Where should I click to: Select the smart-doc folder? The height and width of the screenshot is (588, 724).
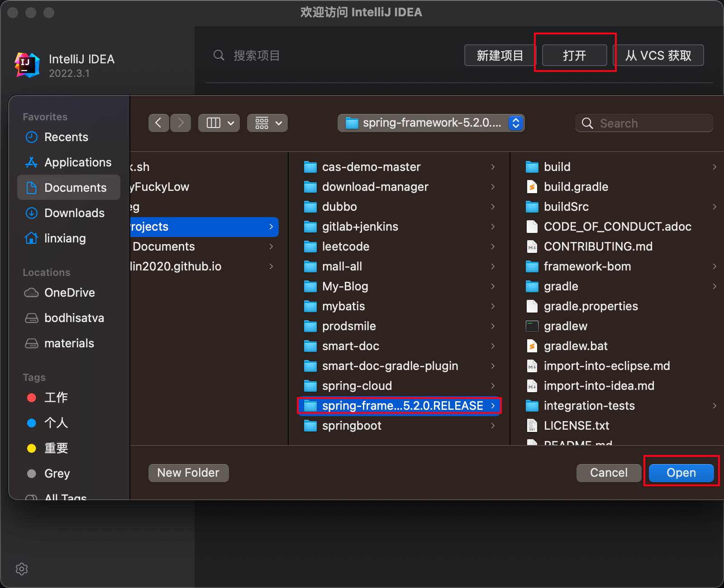click(399, 346)
